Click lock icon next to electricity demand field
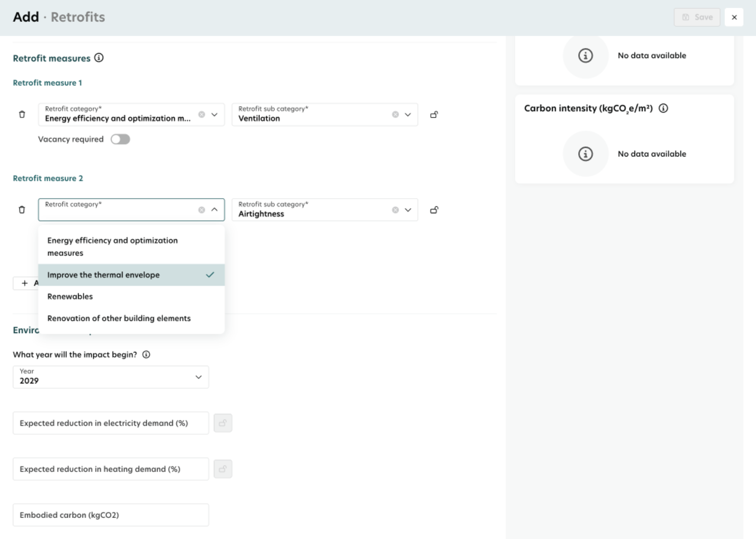Viewport: 756px width, 539px height. 223,423
